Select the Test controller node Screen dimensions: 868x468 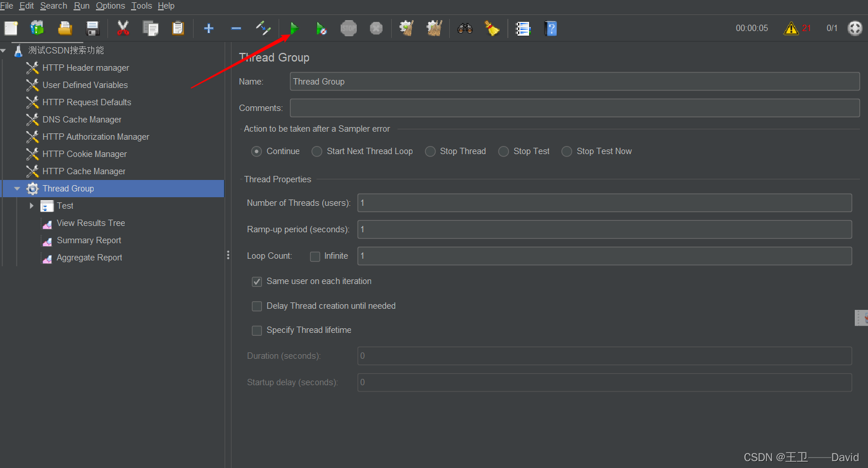click(65, 206)
